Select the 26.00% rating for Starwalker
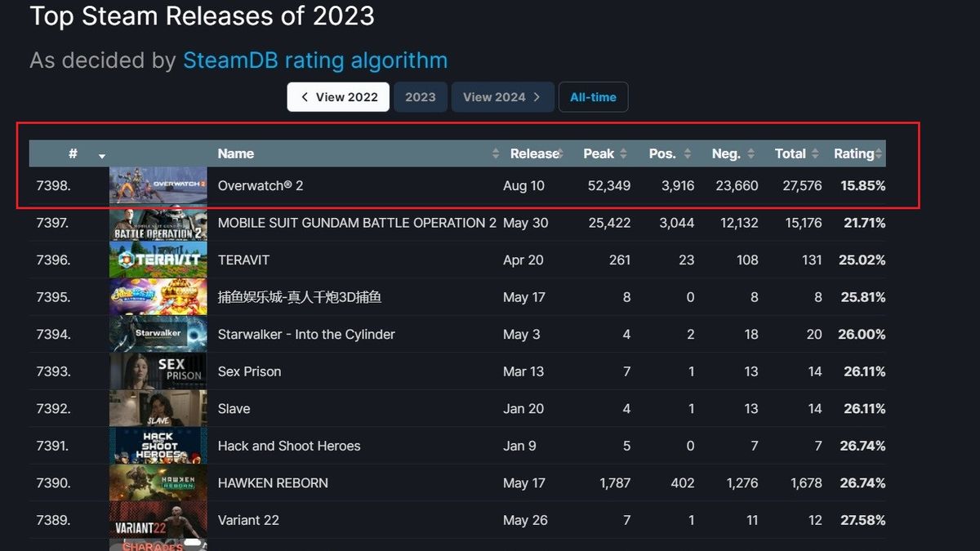Screen dimensions: 980x551 (x=862, y=334)
